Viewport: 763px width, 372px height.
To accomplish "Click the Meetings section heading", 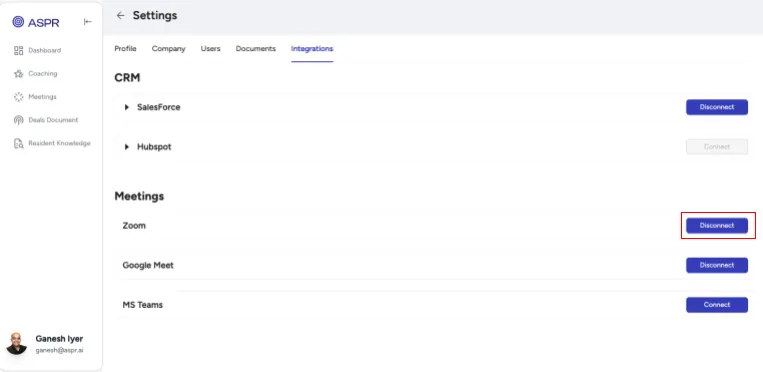I will pyautogui.click(x=139, y=197).
